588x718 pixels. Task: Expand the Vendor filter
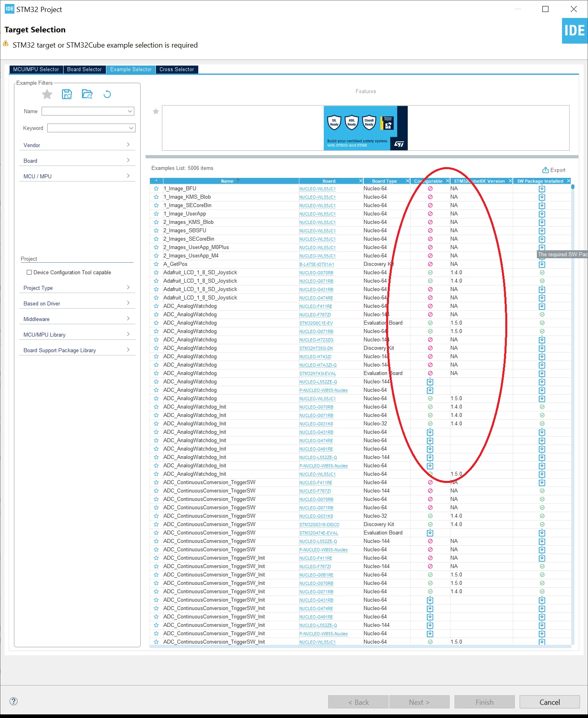click(x=77, y=145)
